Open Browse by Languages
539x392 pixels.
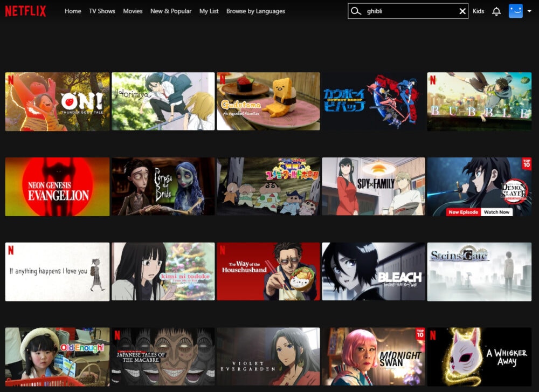tap(255, 11)
